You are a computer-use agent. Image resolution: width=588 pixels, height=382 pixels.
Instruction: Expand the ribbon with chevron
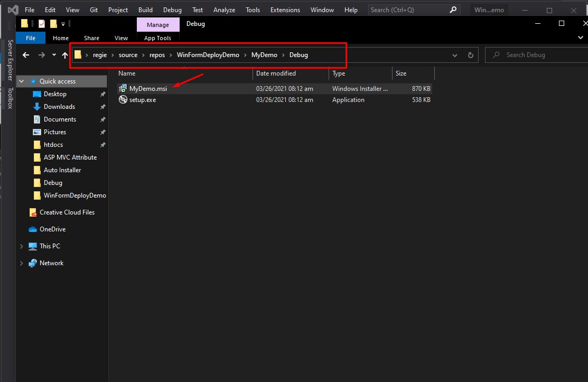(x=581, y=38)
